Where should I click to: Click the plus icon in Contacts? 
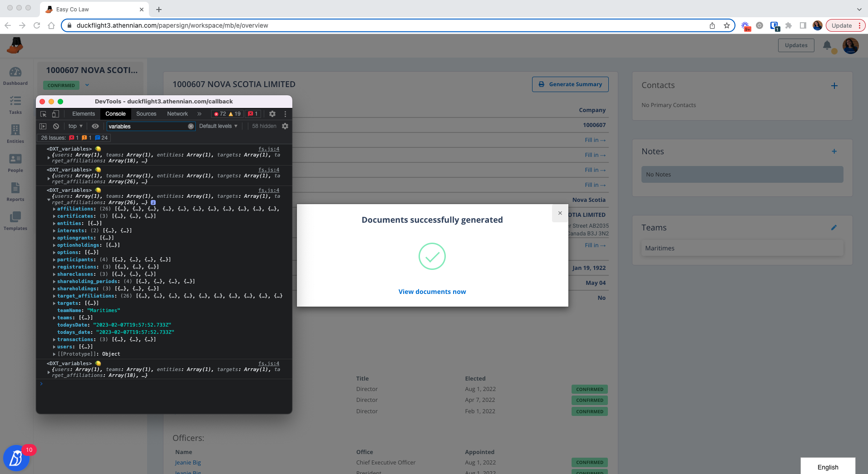tap(834, 86)
